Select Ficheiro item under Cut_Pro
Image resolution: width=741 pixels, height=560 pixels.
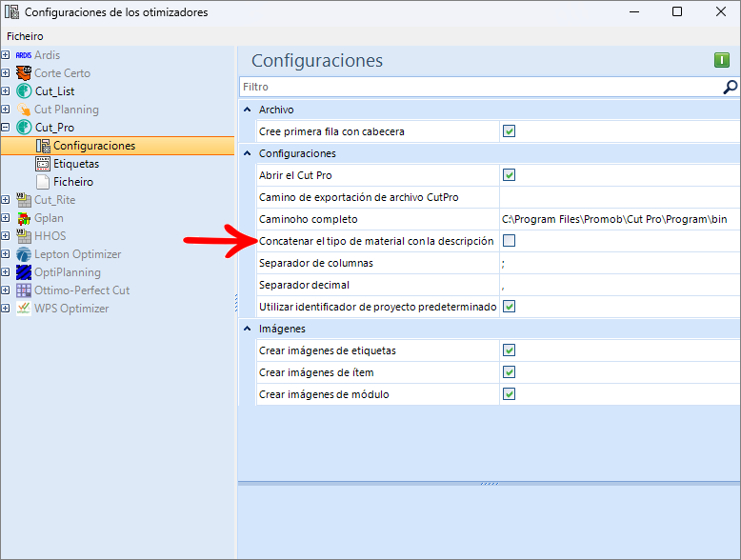[x=73, y=182]
